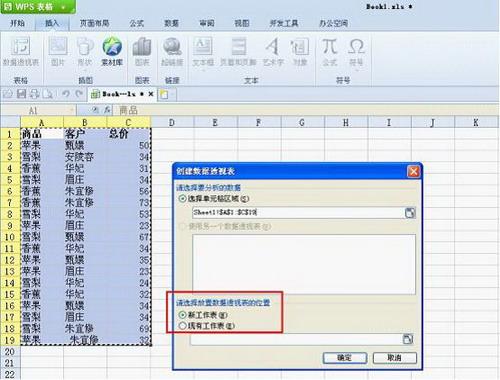This screenshot has width=500, height=380.
Task: Switch to the 开始 ribbon tab
Action: coord(17,23)
